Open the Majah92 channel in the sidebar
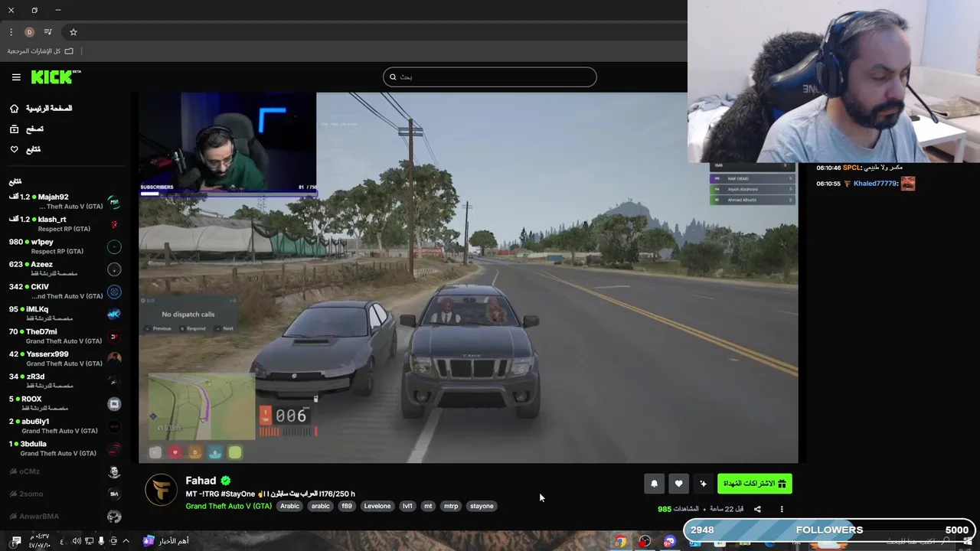Viewport: 980px width, 551px height. [x=64, y=201]
